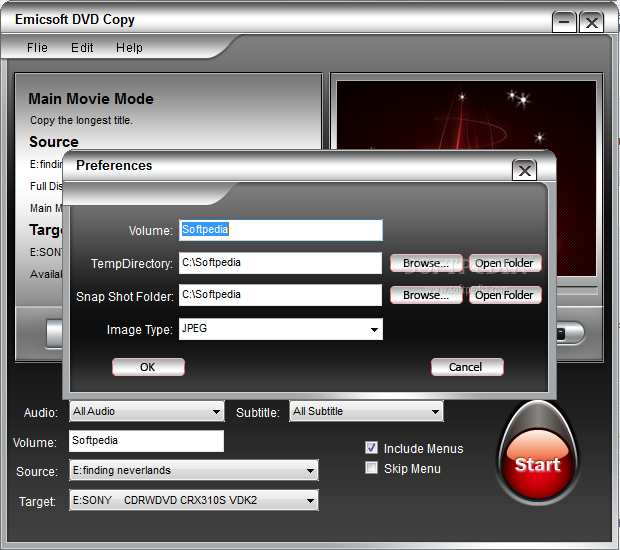Minimize the Emicsoft DVD Copy window
This screenshot has width=620, height=550.
[564, 22]
